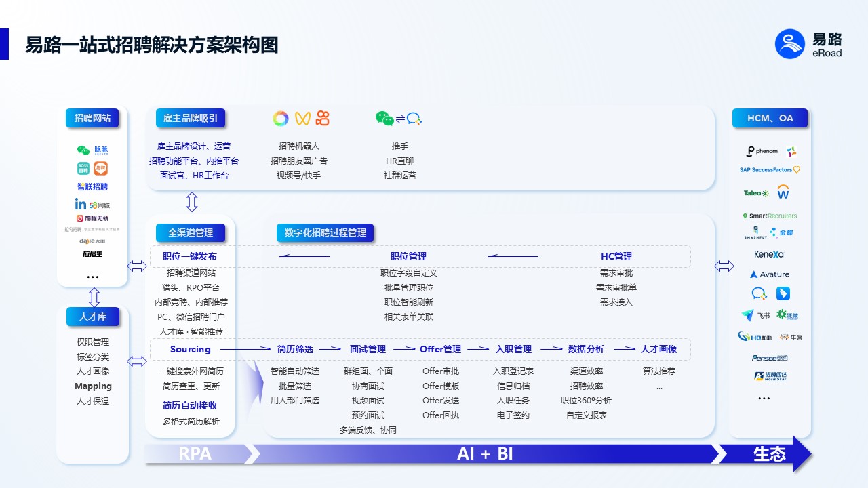Click the green WeChat icon above 推手
868x488 pixels.
pos(384,119)
